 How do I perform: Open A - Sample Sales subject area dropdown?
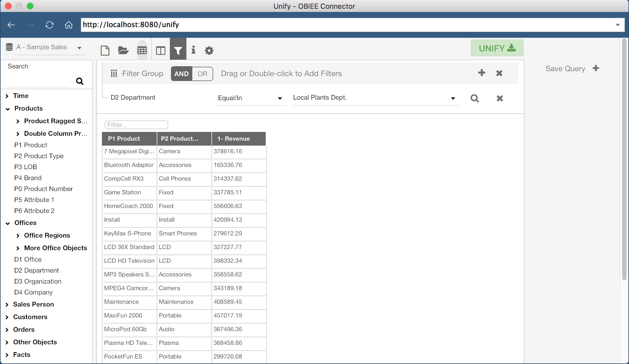pos(79,48)
